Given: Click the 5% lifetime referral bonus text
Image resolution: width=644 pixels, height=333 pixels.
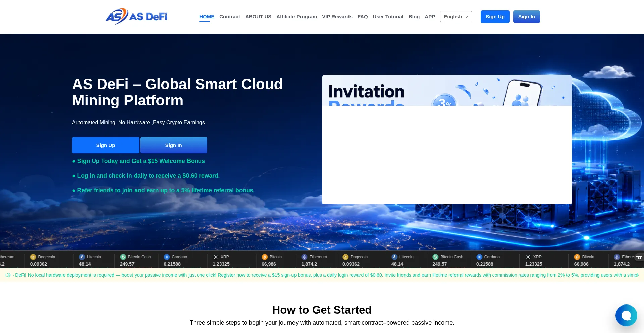Looking at the screenshot, I should (163, 190).
